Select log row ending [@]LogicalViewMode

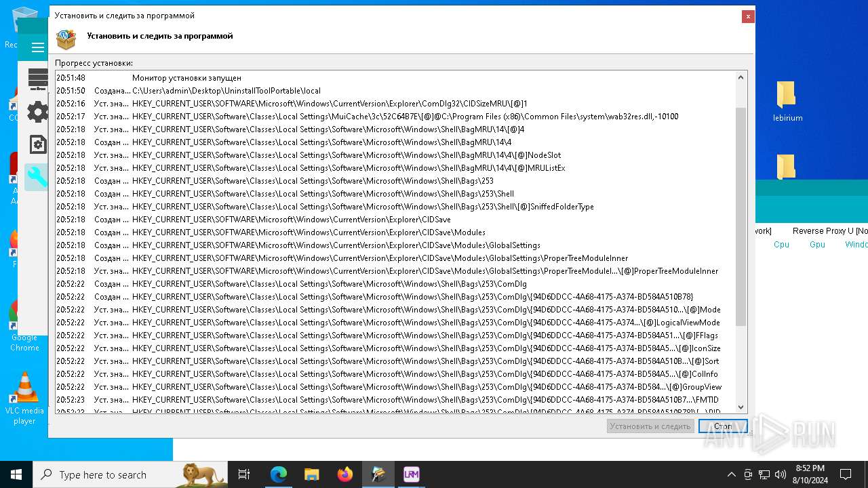click(395, 323)
